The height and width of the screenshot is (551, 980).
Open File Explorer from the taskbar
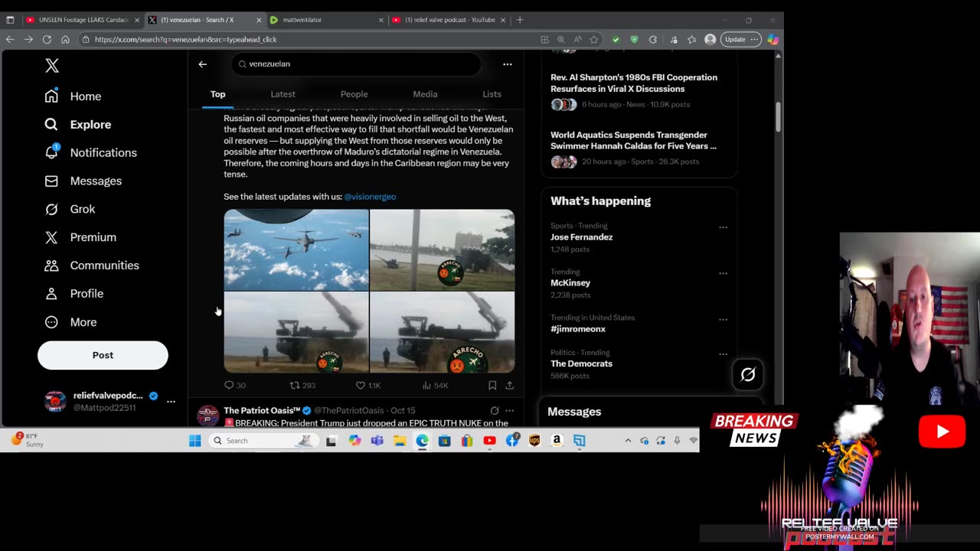(400, 440)
